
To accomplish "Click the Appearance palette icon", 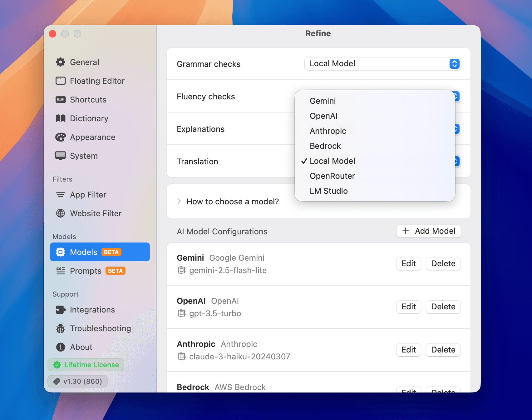I will 61,137.
